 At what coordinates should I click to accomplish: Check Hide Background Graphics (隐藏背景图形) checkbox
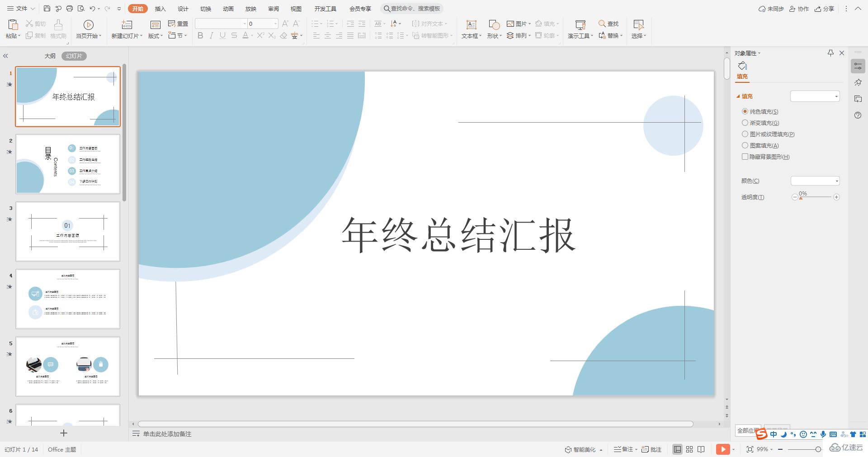point(745,157)
